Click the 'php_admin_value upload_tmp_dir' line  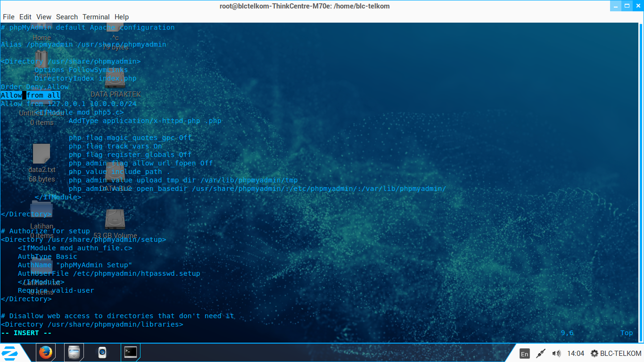click(183, 180)
